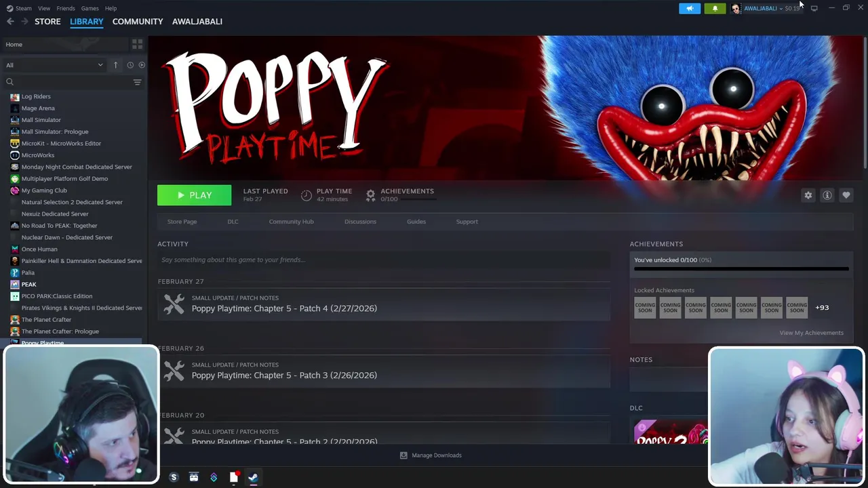Click Home in the library sidebar

14,44
